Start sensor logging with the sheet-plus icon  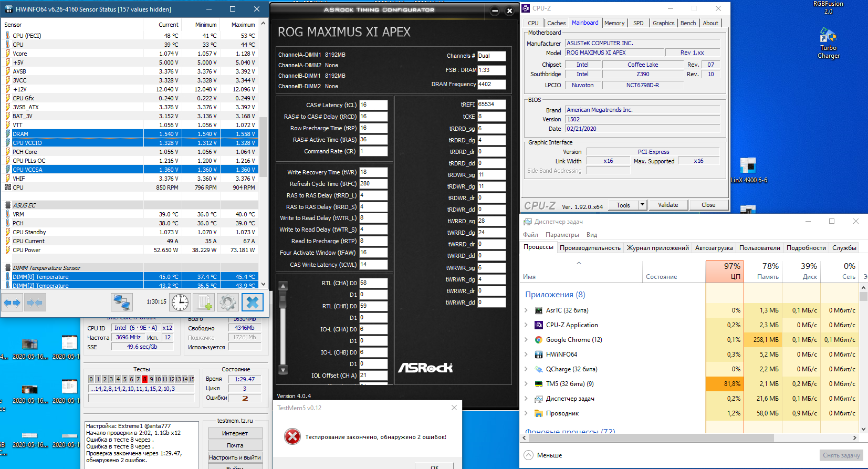203,303
